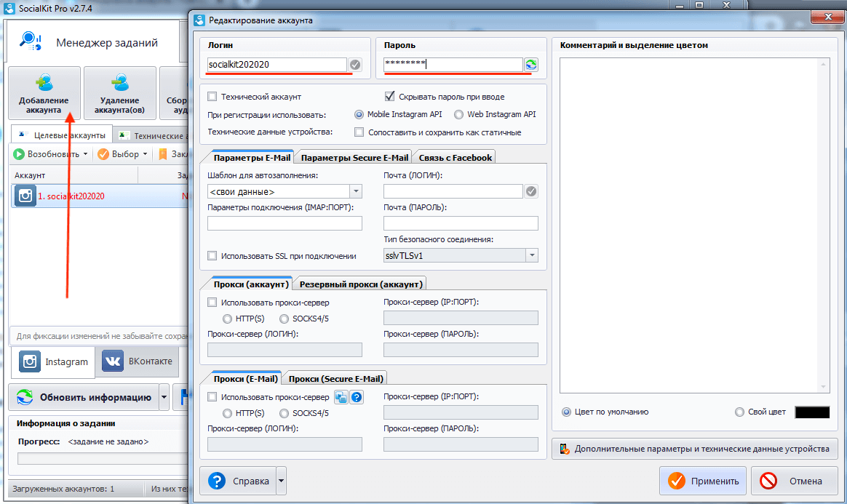847x504 pixels.
Task: Open the secure connection type dropdown
Action: 532,255
